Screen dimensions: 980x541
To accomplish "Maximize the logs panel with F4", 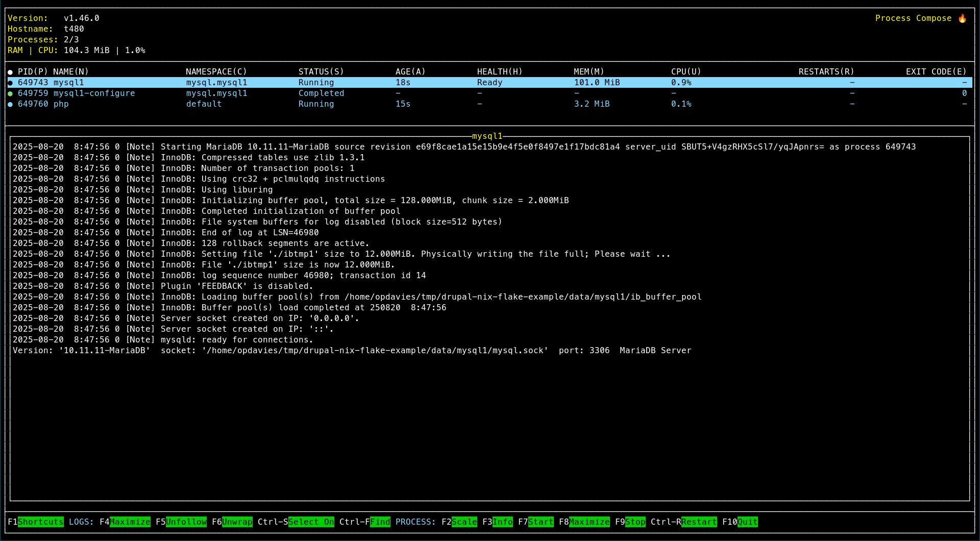I will 130,522.
